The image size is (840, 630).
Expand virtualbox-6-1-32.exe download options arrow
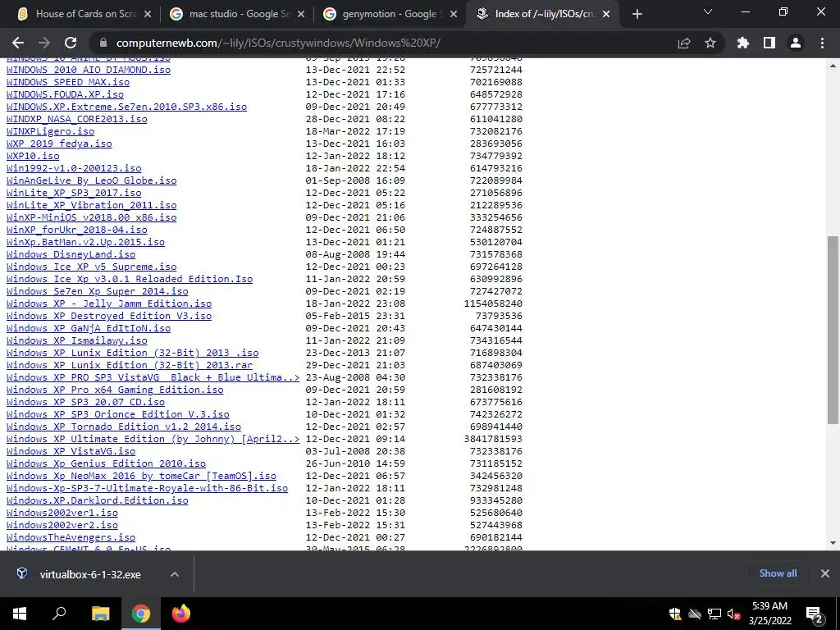tap(175, 574)
